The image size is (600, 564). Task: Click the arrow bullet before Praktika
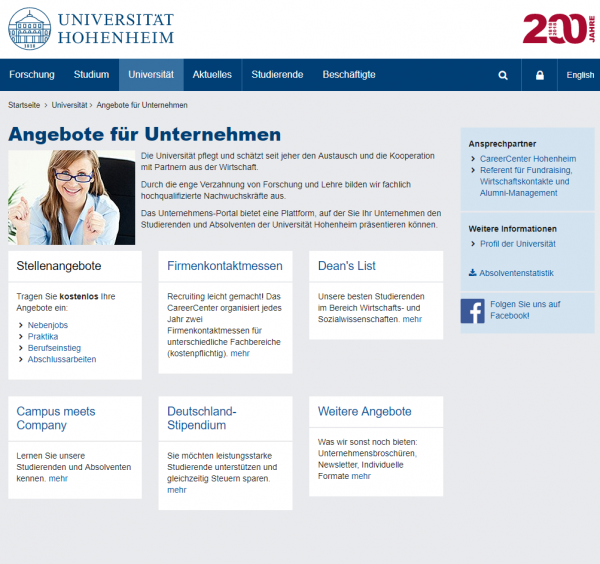[21, 337]
